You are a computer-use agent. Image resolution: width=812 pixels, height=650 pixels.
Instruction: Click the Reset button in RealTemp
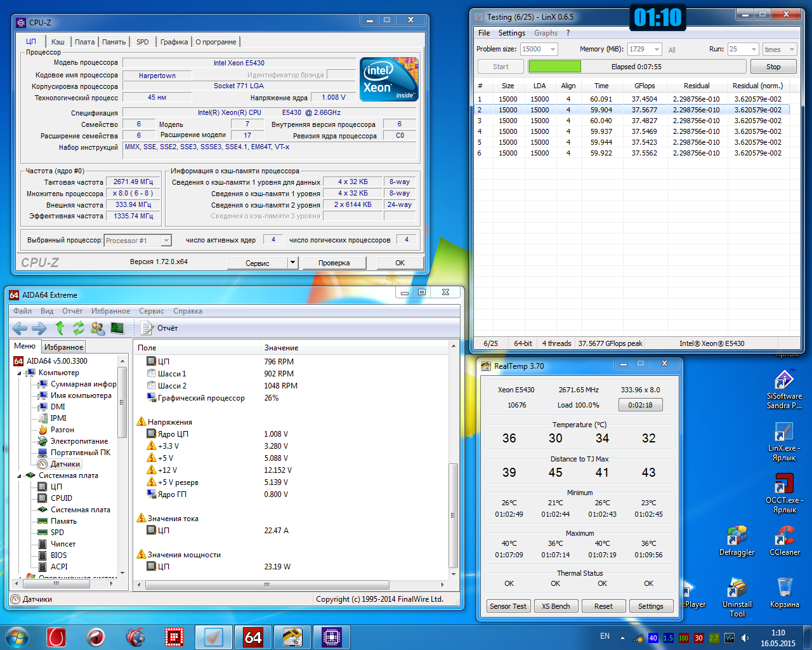(x=603, y=606)
